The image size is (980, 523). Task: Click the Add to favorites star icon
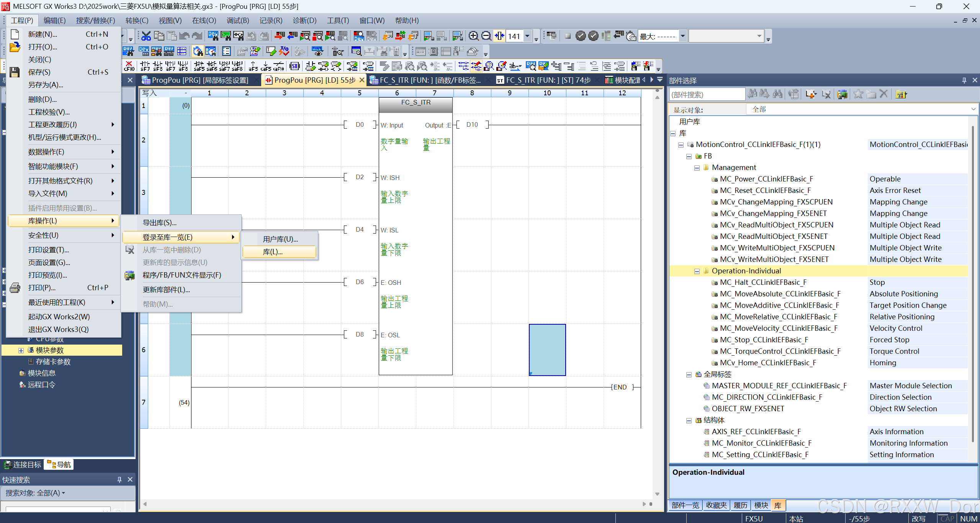tap(858, 94)
